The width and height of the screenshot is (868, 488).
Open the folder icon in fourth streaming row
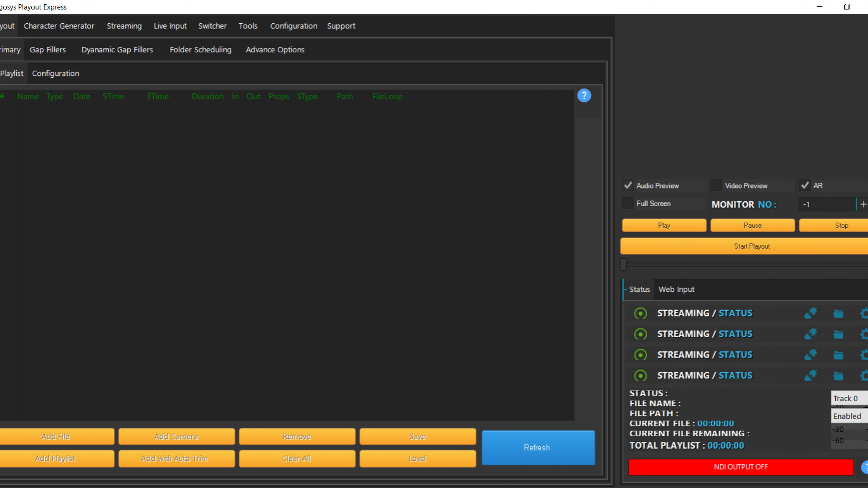click(x=838, y=376)
